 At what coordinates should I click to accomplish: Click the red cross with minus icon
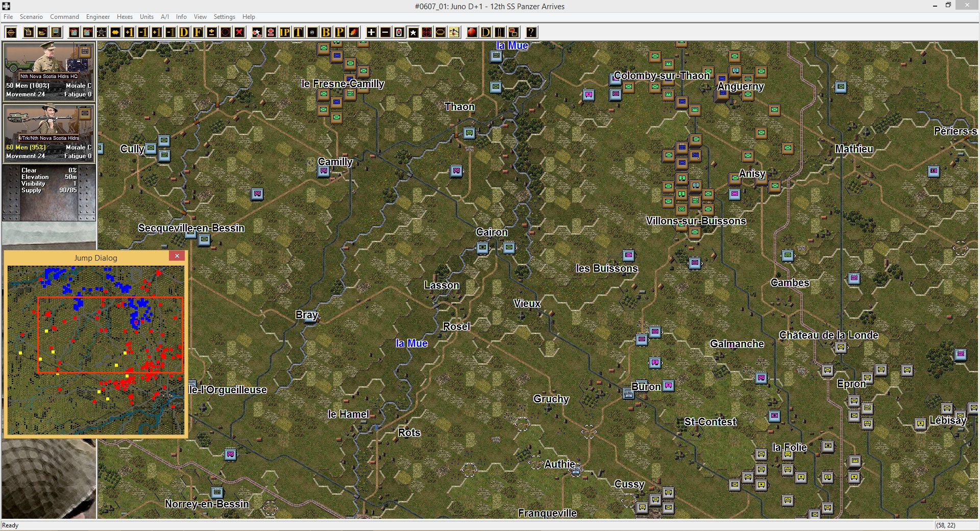coord(271,33)
